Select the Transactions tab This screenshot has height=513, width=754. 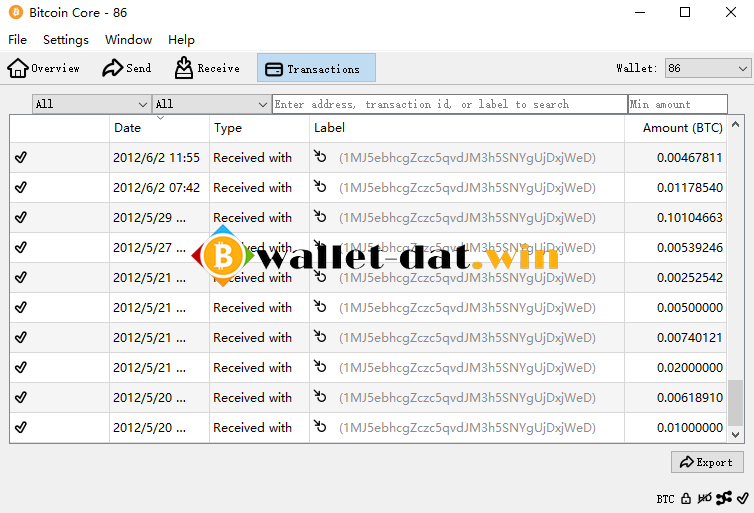coord(316,68)
